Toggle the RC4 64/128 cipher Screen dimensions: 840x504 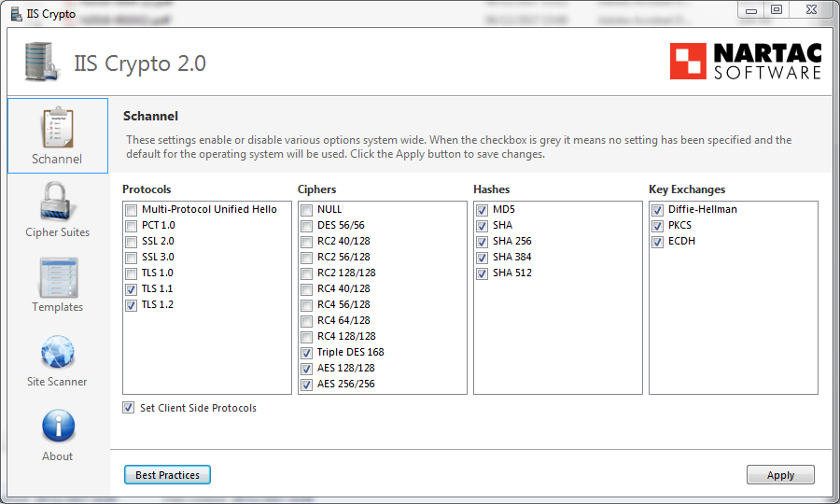click(306, 321)
